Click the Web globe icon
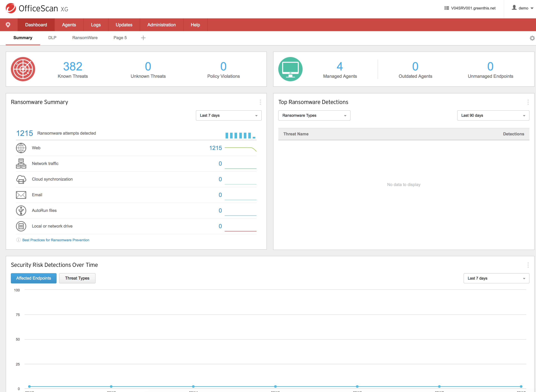 21,148
